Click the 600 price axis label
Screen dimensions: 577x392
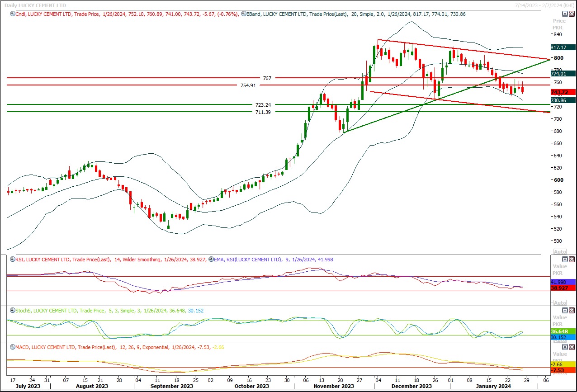click(558, 180)
